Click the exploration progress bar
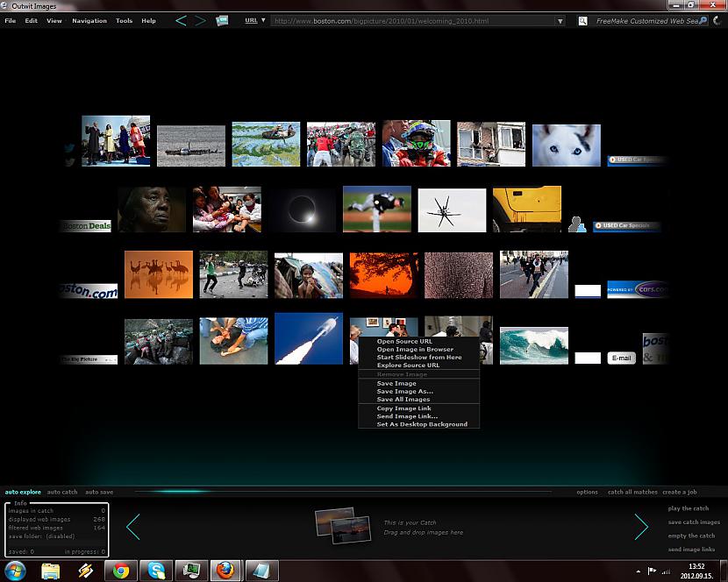Image resolution: width=728 pixels, height=582 pixels. (x=343, y=491)
